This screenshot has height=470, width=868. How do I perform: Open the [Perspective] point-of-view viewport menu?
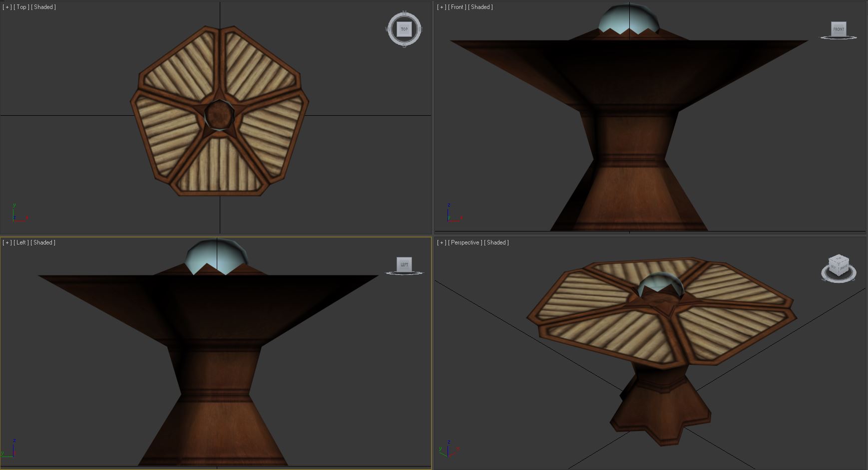coord(465,242)
